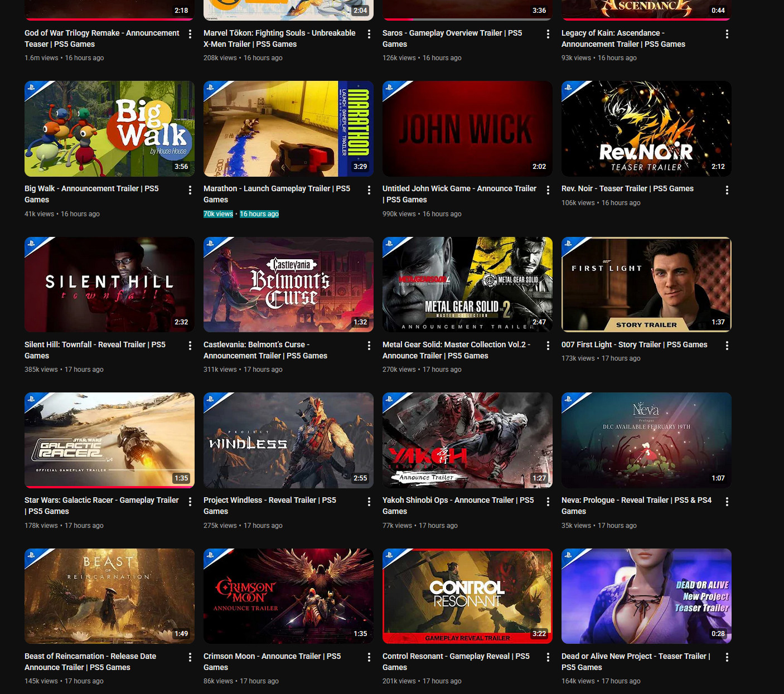Open the Legacy of Kain: Ascendance title link
784x694 pixels.
pos(623,38)
